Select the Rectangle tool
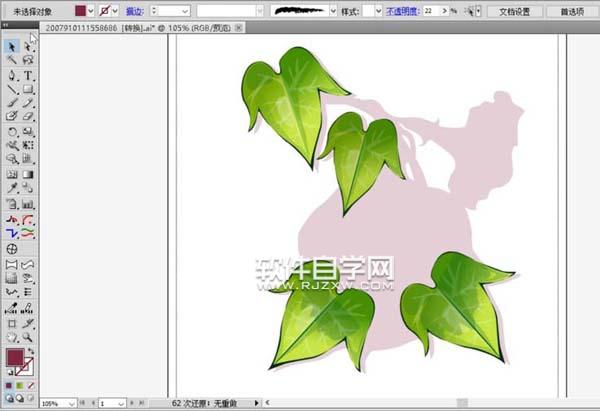The width and height of the screenshot is (600, 411). coord(28,90)
